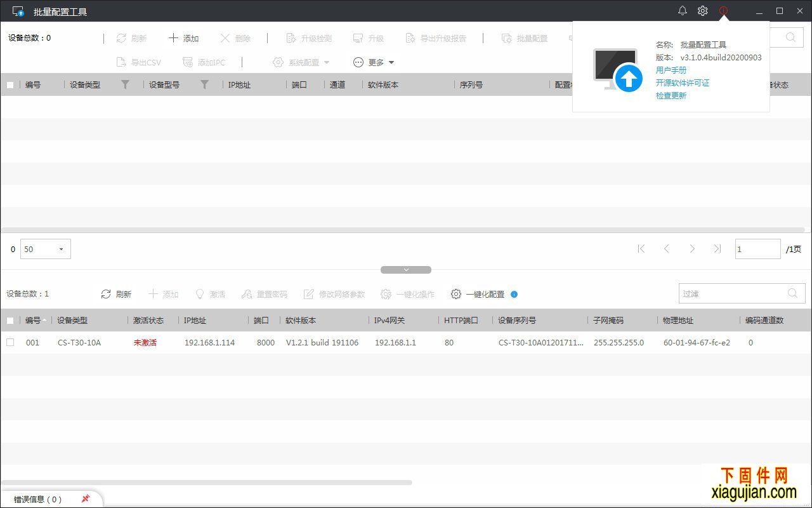Click 添加IPC button
The image size is (812, 508).
click(x=204, y=62)
